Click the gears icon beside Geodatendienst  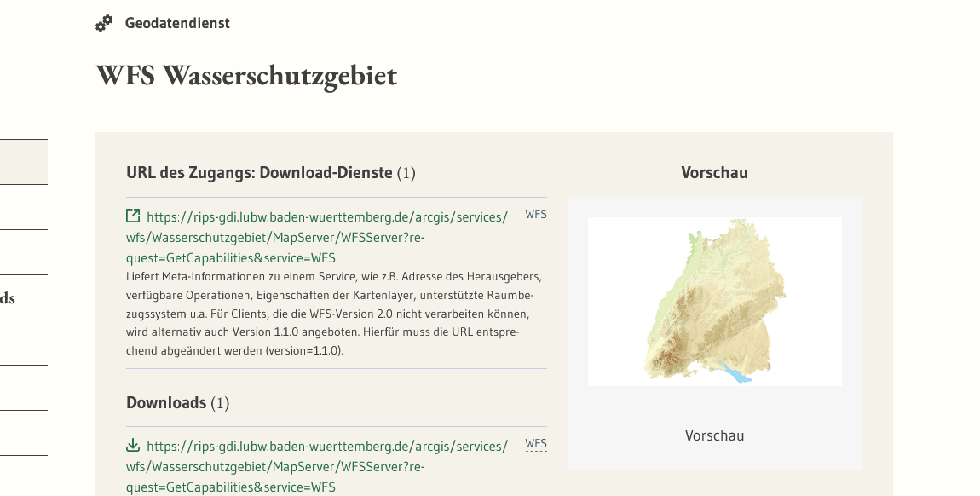coord(104,23)
